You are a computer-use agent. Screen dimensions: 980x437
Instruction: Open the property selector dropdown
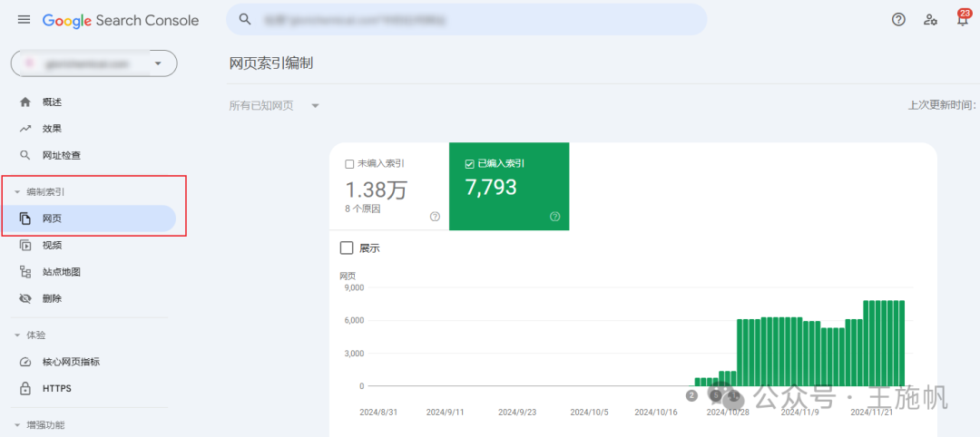[93, 63]
